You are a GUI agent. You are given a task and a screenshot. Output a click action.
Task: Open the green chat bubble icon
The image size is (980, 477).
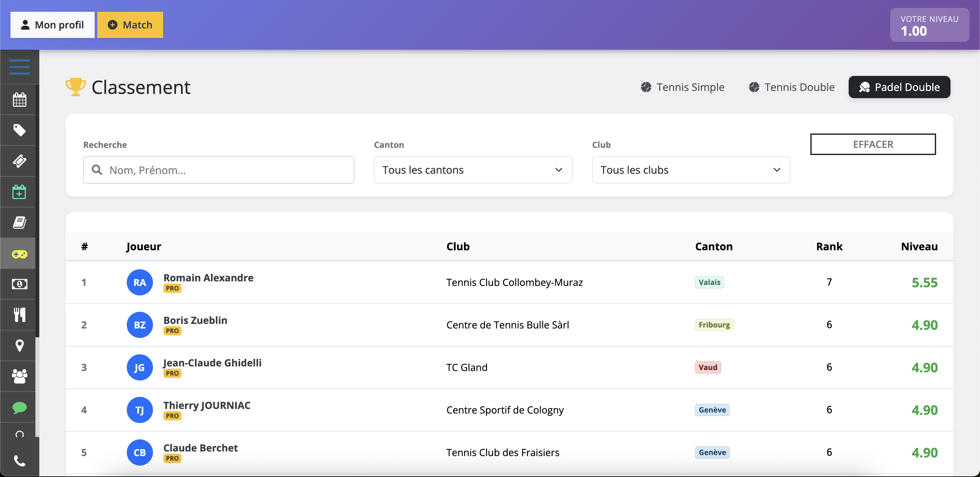[x=19, y=407]
